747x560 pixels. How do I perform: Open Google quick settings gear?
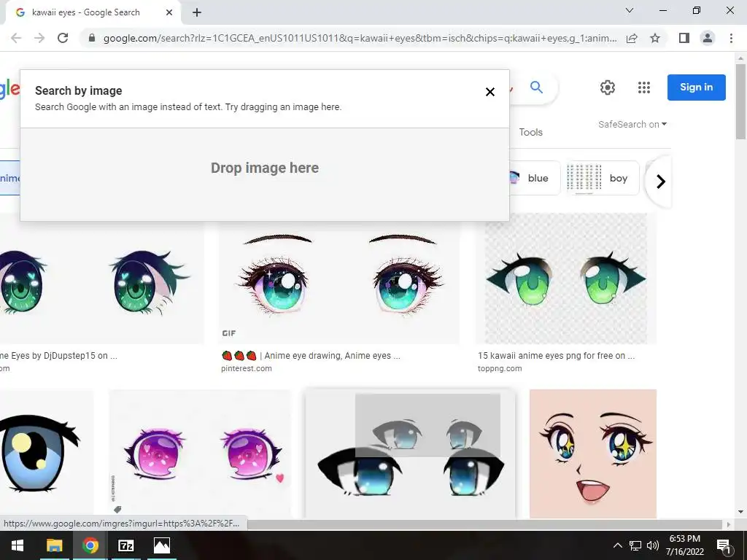(x=608, y=87)
